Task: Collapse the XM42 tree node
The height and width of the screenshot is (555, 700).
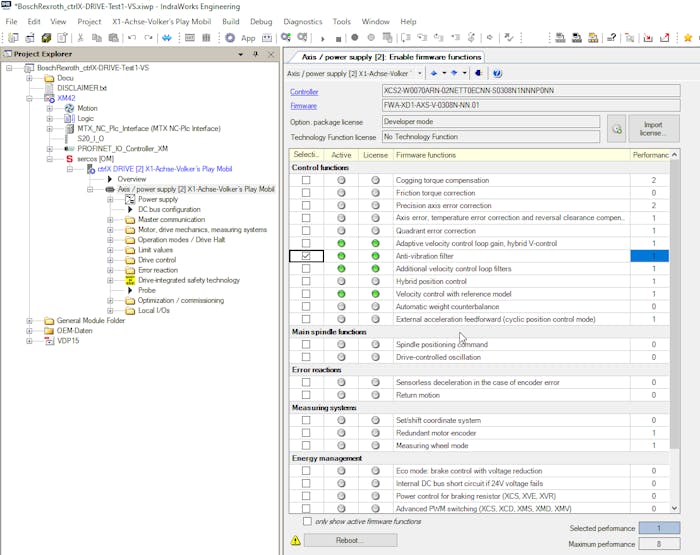Action: (29, 98)
